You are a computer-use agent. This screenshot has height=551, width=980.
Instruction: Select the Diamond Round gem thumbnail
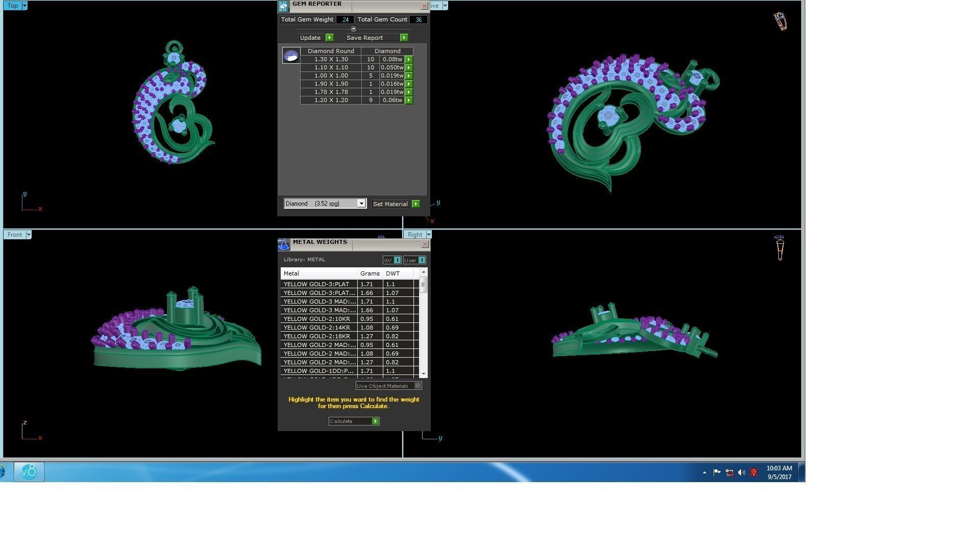[291, 56]
